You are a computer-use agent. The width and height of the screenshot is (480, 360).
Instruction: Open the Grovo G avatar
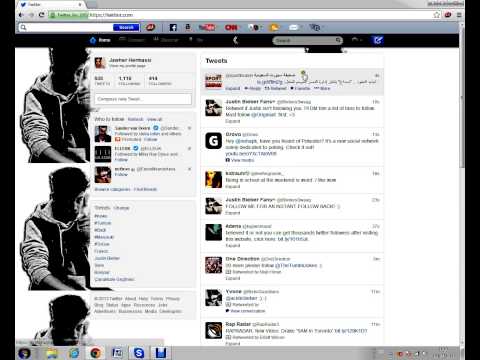click(x=213, y=141)
